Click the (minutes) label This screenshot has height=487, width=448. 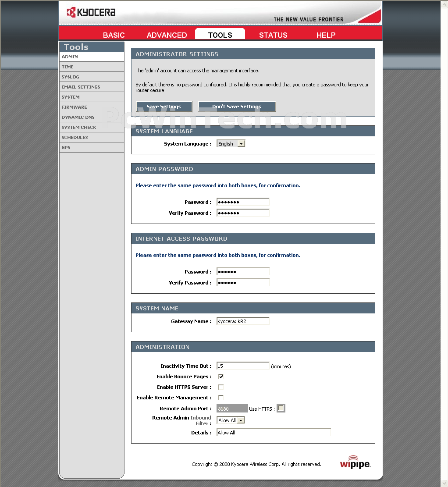[x=281, y=366]
